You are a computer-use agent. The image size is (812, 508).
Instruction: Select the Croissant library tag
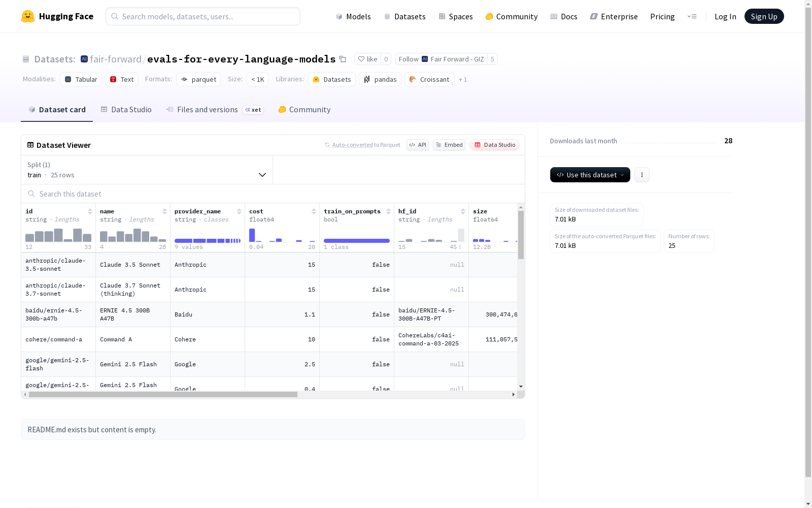coord(429,79)
